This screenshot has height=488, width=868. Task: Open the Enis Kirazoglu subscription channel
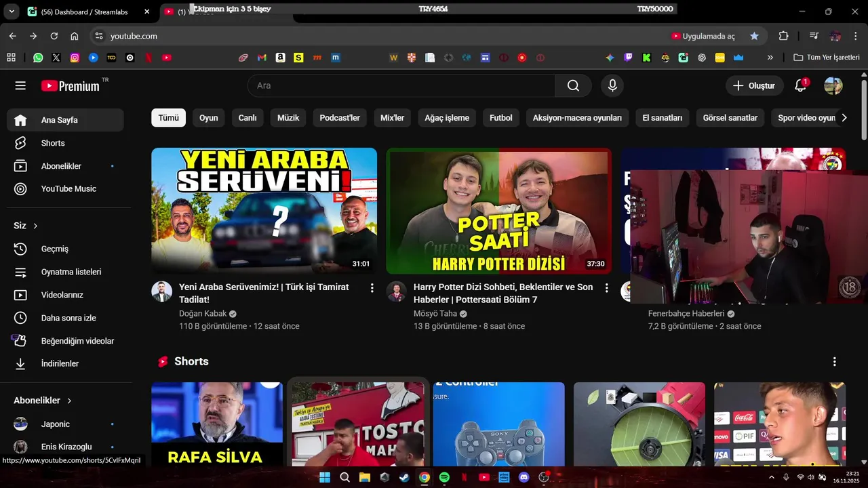point(65,447)
